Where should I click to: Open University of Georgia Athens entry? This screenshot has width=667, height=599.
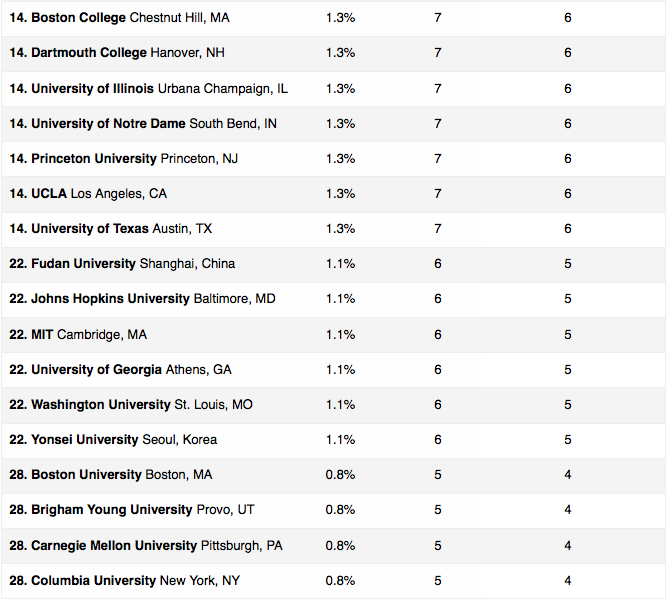pos(120,369)
